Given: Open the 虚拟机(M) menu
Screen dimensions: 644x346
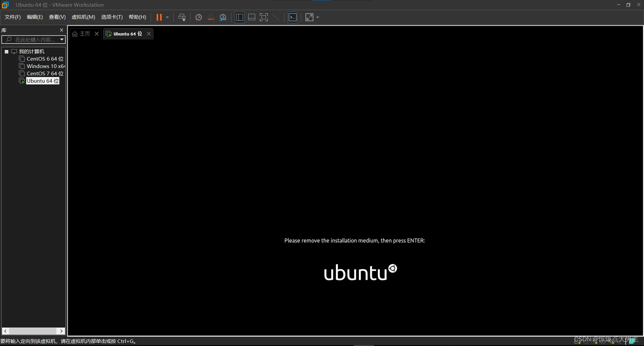Looking at the screenshot, I should click(84, 17).
